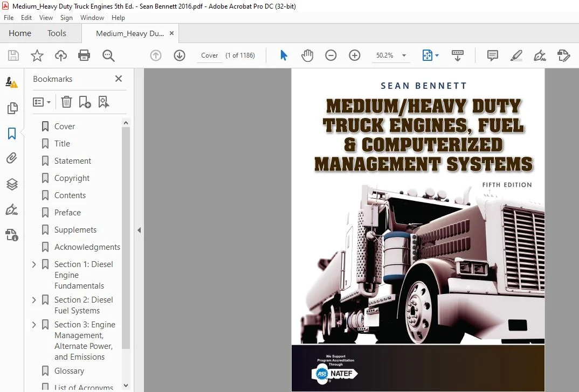
Task: Open the Sign document tool
Action: pos(540,55)
